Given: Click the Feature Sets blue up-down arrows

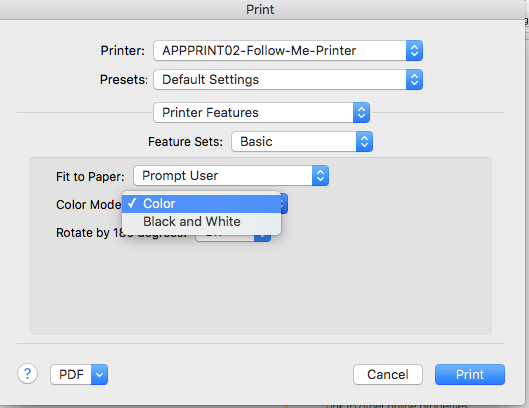Looking at the screenshot, I should click(x=364, y=142).
